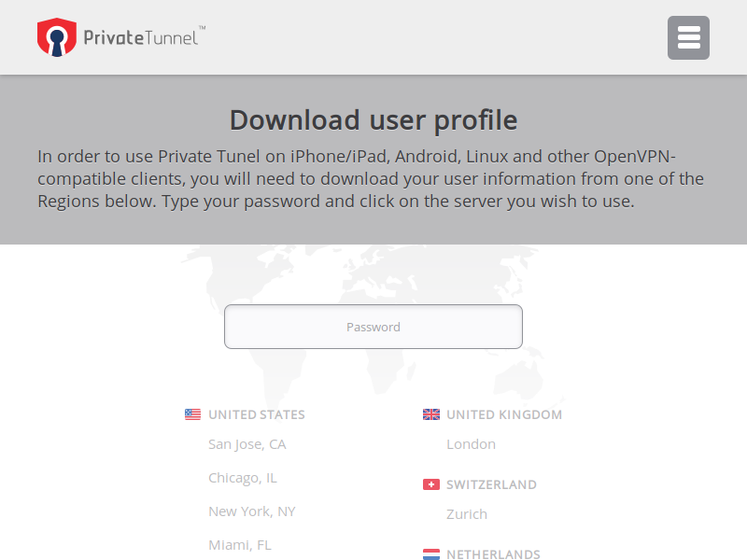This screenshot has width=747, height=560.
Task: Click the UNITED STATES region heading
Action: click(256, 414)
